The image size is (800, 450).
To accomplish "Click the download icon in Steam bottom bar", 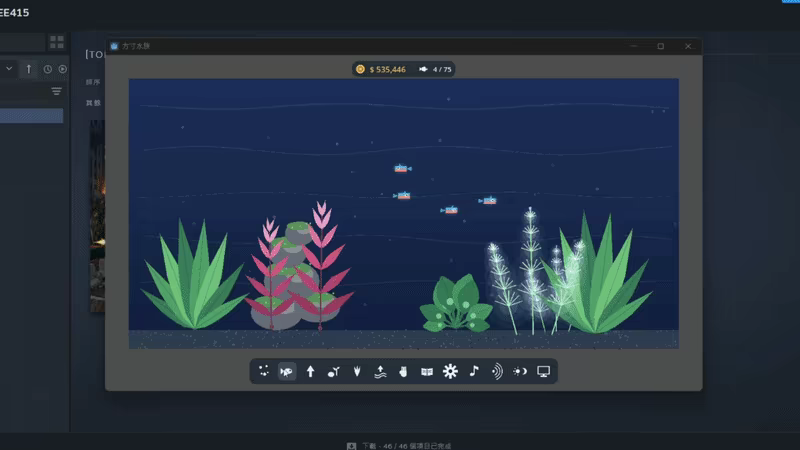I will (351, 446).
